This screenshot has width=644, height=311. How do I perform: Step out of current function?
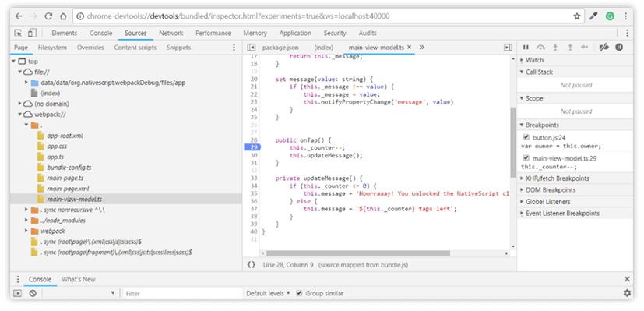tap(570, 48)
